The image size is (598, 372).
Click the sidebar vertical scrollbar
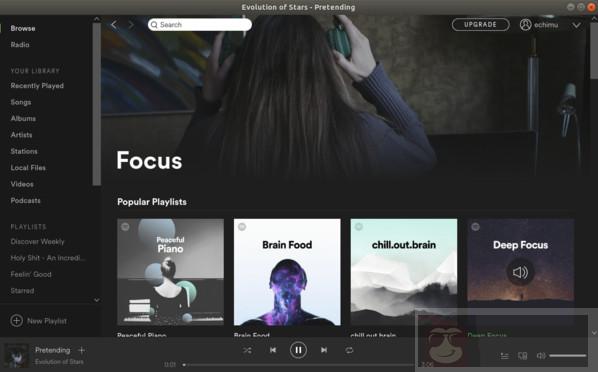click(96, 103)
